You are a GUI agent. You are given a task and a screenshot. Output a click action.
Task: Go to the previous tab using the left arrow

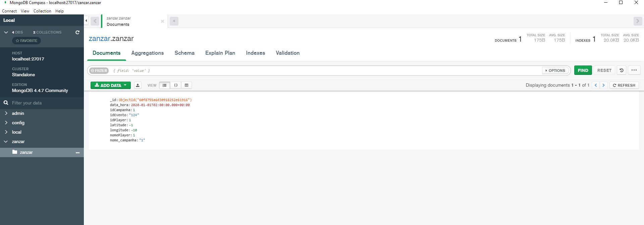(x=95, y=21)
